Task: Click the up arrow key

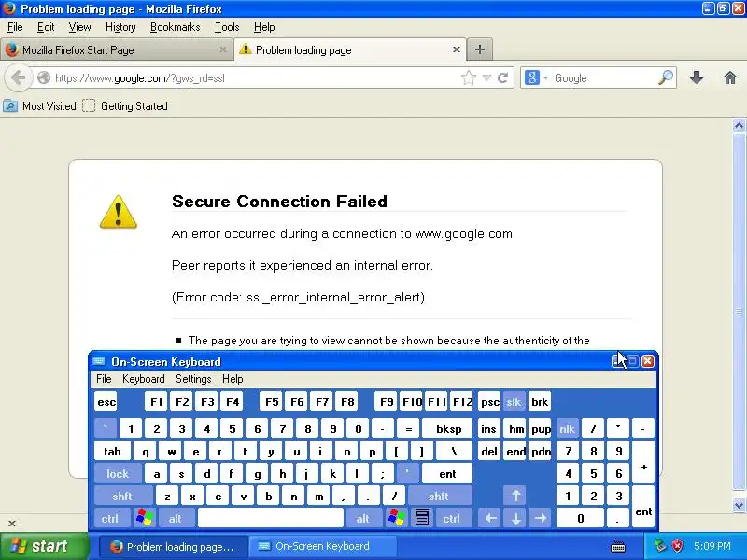Action: pos(515,497)
